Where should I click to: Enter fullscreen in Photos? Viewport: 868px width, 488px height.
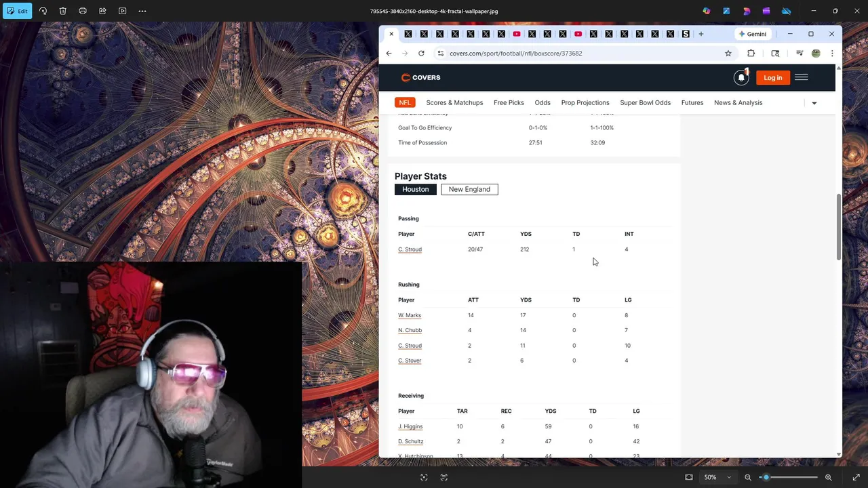coord(856,477)
